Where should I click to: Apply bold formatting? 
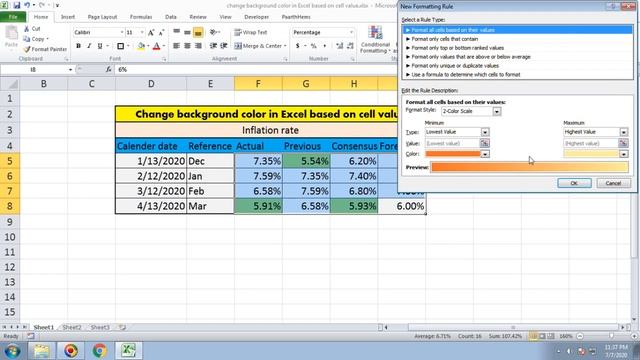[78, 46]
